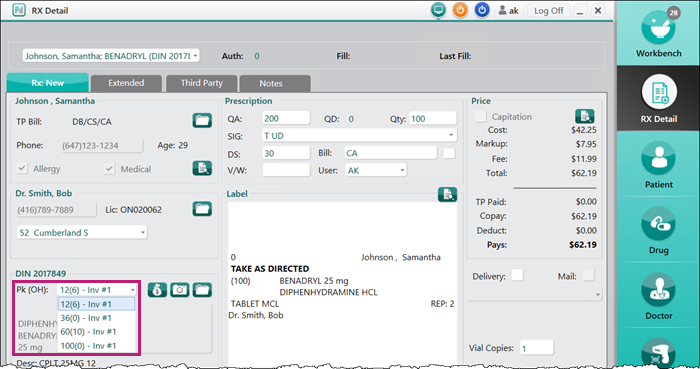The width and height of the screenshot is (700, 369).
Task: Expand the Johnson, Samantha; BENADRYL prescription dropdown
Action: [x=195, y=56]
